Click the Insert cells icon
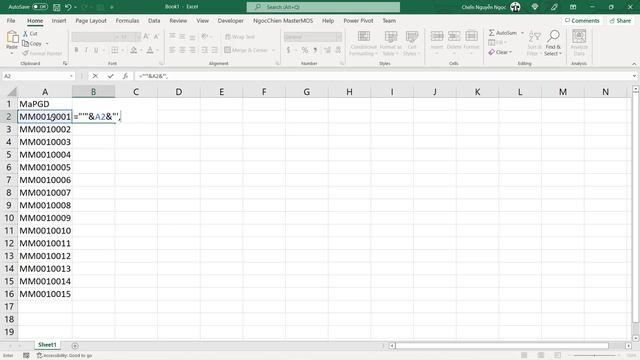 point(437,37)
